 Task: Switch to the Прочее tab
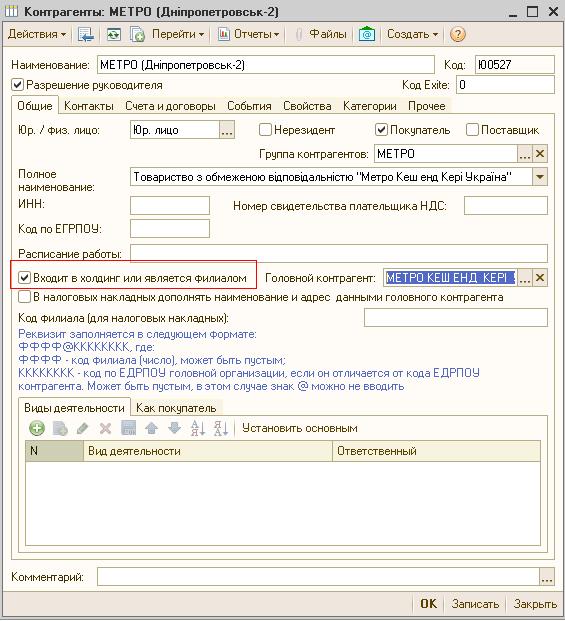pyautogui.click(x=426, y=106)
